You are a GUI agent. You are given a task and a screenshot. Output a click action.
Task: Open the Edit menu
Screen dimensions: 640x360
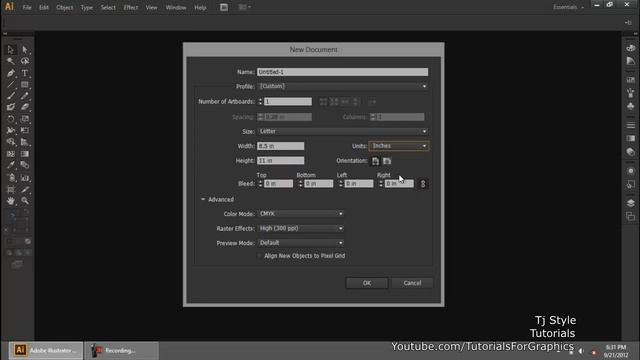[x=44, y=7]
